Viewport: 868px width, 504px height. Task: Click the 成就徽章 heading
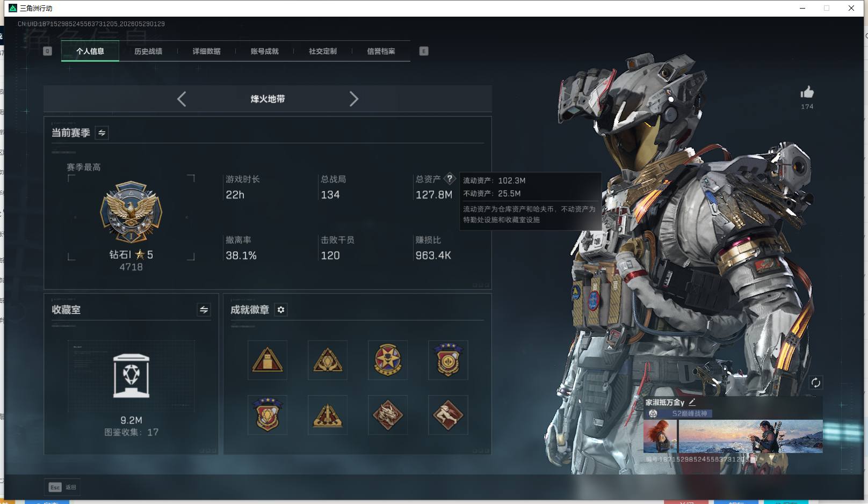[x=250, y=310]
